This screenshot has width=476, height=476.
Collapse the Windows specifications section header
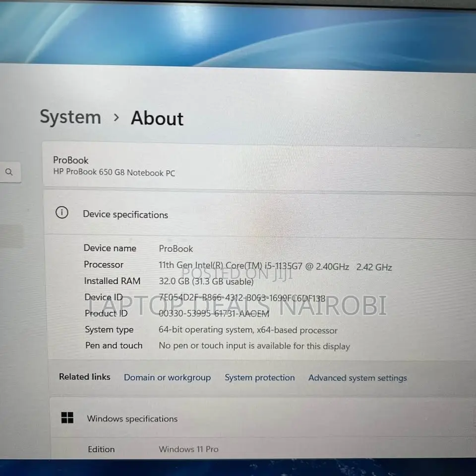coord(263,418)
